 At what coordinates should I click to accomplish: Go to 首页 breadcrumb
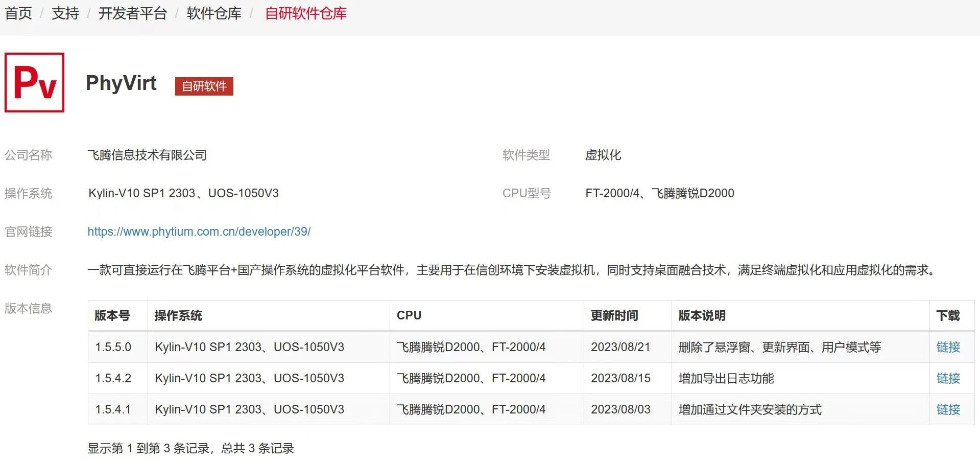pos(18,13)
